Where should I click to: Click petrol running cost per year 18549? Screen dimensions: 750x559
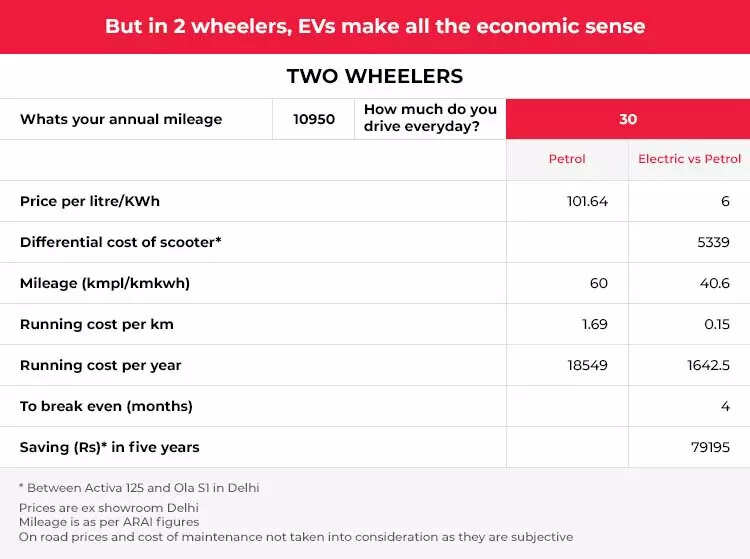coord(587,365)
